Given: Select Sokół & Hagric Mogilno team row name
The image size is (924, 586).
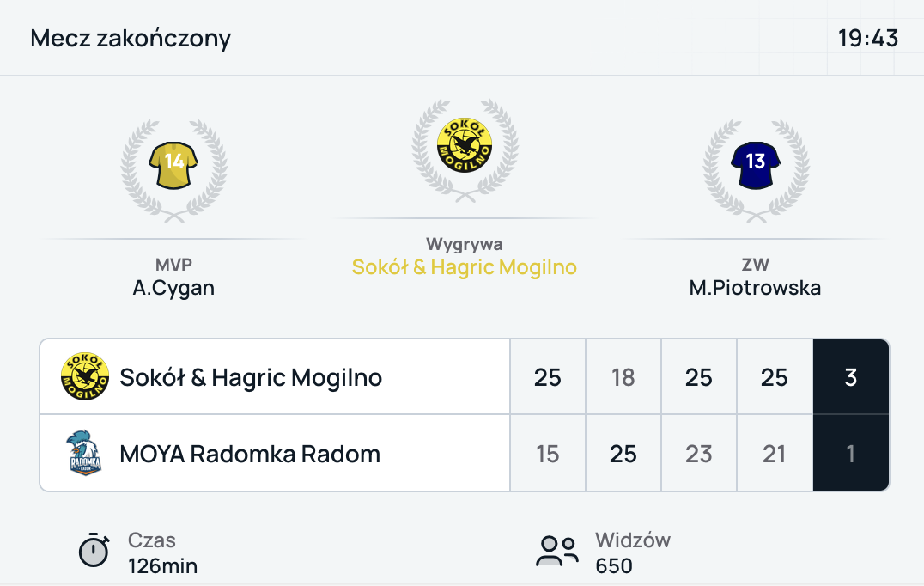Looking at the screenshot, I should pos(251,377).
